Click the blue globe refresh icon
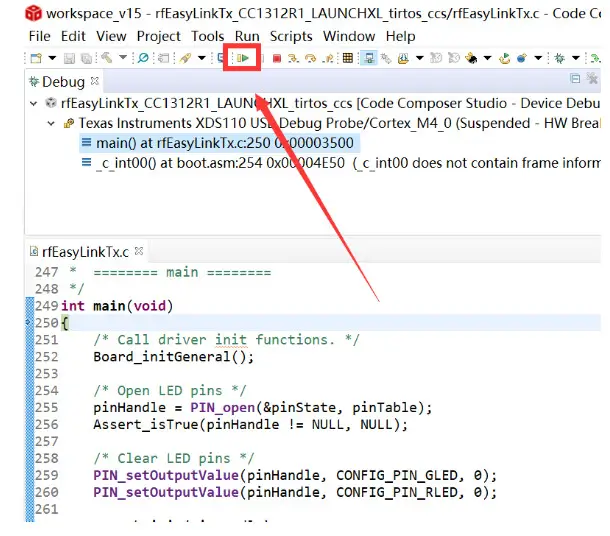 click(x=522, y=59)
